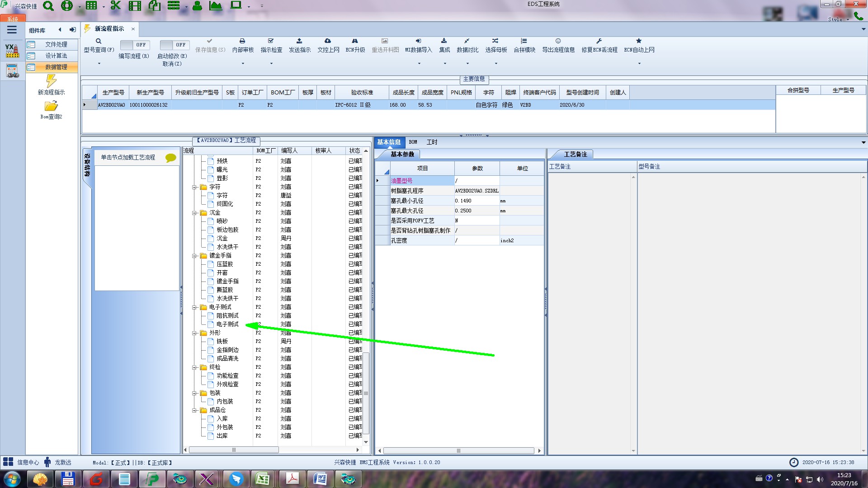Click the YX factory icon in sidebar

coord(12,50)
